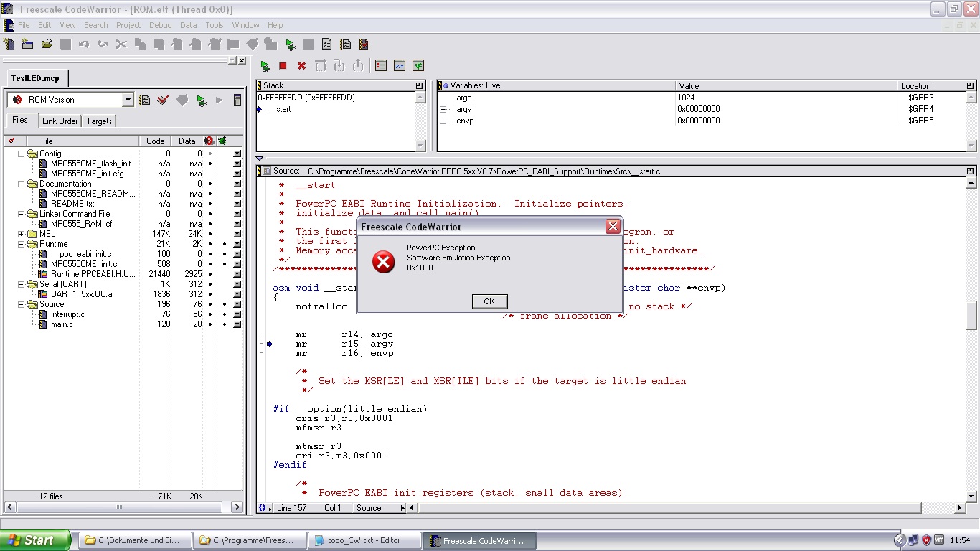Image resolution: width=980 pixels, height=551 pixels.
Task: Click the touch checkmark column header
Action: pos(11,141)
